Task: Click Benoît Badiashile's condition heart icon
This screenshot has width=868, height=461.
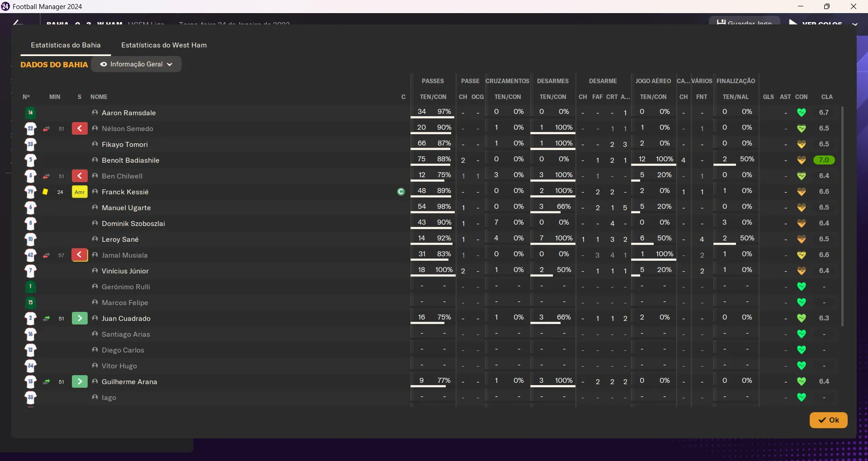Action: point(802,160)
